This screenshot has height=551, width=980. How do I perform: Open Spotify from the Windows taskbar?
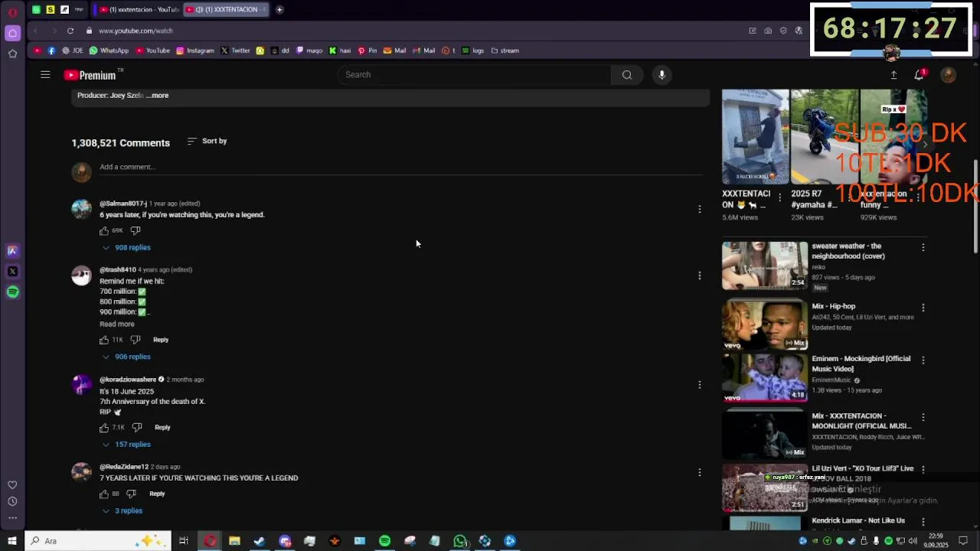click(x=384, y=541)
